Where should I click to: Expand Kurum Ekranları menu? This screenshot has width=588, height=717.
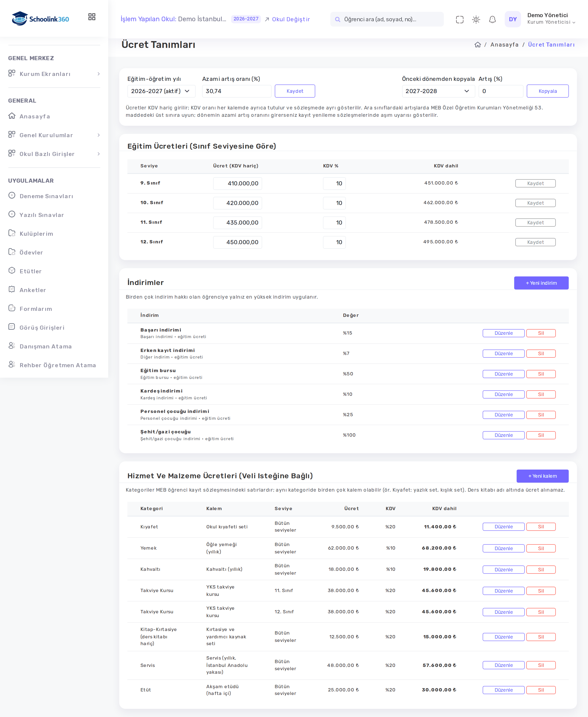(x=54, y=74)
